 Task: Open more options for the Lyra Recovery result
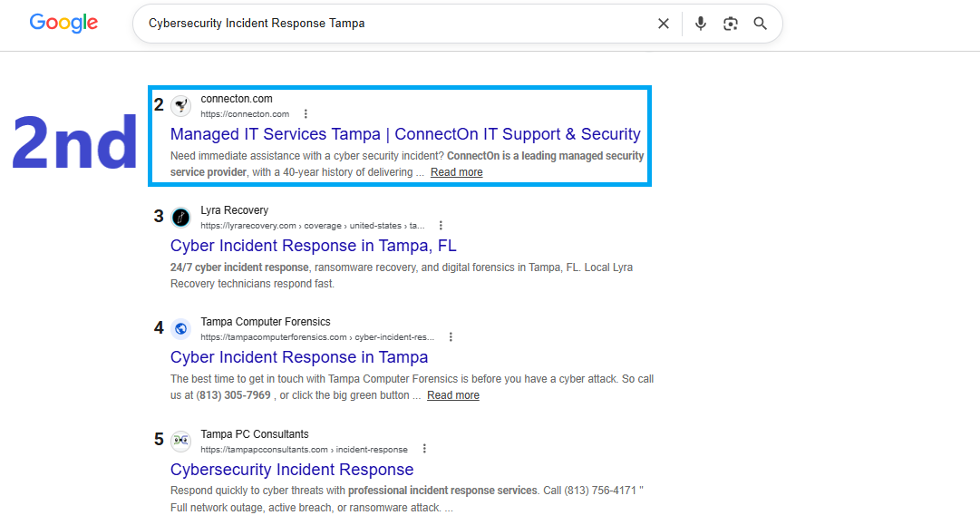point(441,225)
